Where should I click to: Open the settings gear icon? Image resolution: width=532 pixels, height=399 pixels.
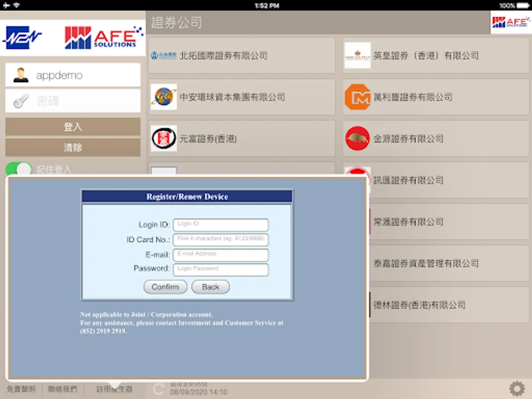point(517,389)
